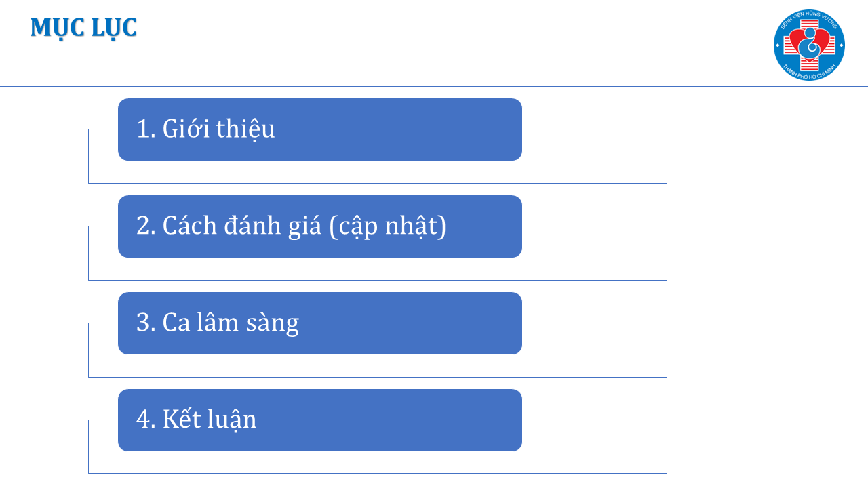Click the 'THÀNH PHỐ HỒ CHÍ MINH' logo text
The height and width of the screenshot is (488, 868).
coord(809,71)
